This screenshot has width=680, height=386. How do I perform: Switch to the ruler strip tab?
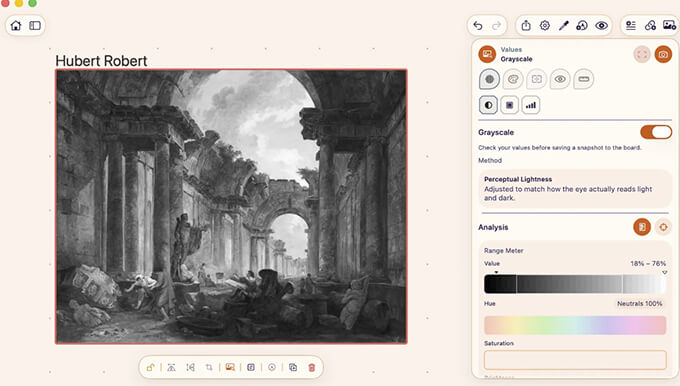point(584,79)
